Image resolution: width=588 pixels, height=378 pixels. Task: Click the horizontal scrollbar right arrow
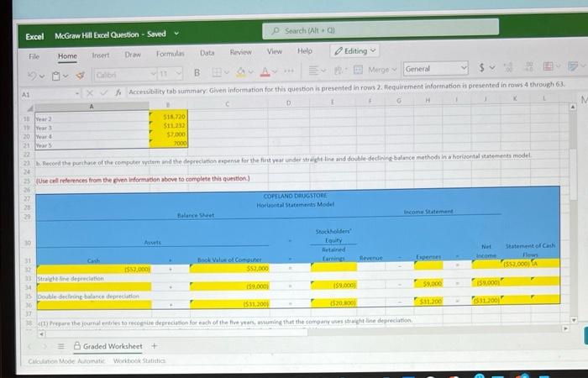click(x=566, y=329)
